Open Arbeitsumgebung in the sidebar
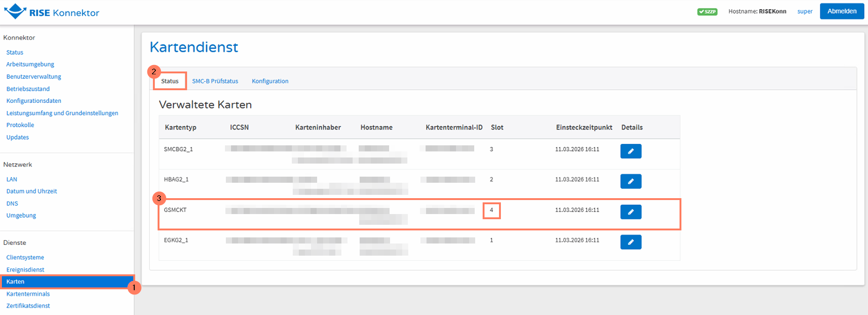This screenshot has height=315, width=868. coord(30,64)
